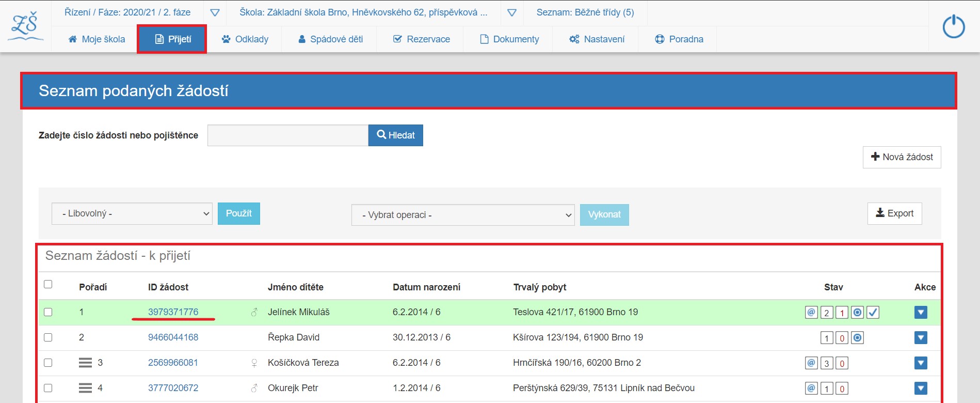Open application ID 3777020672
Screen dimensions: 980x403
[173, 388]
